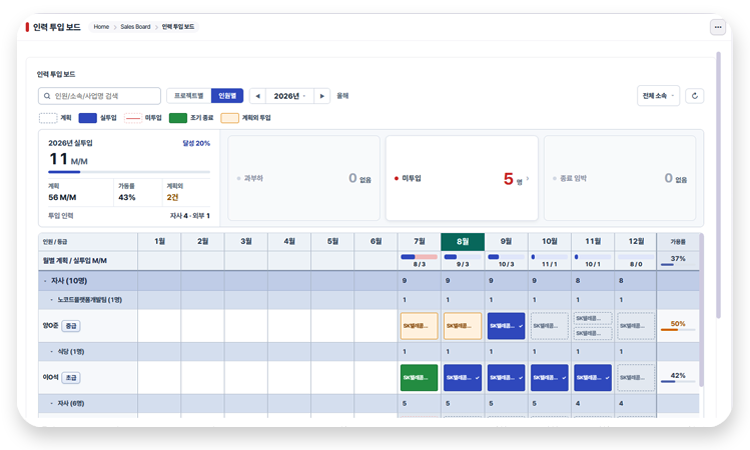
Task: Open 양O준 August orange SK assignment block
Action: tap(463, 326)
